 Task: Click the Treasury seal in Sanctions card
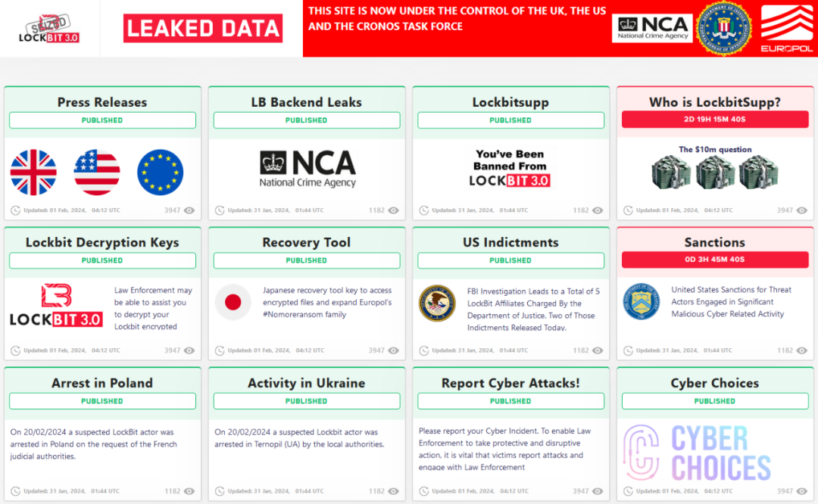pyautogui.click(x=642, y=302)
